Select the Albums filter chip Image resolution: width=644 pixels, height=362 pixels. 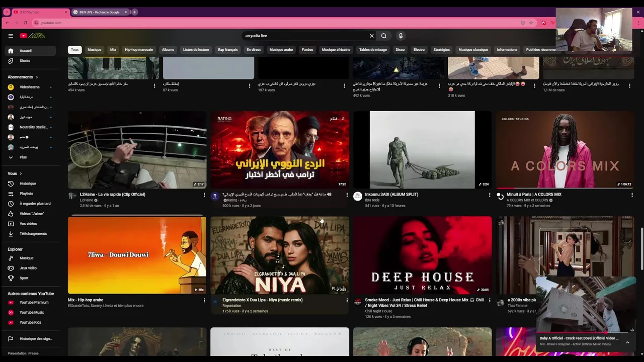(168, 50)
